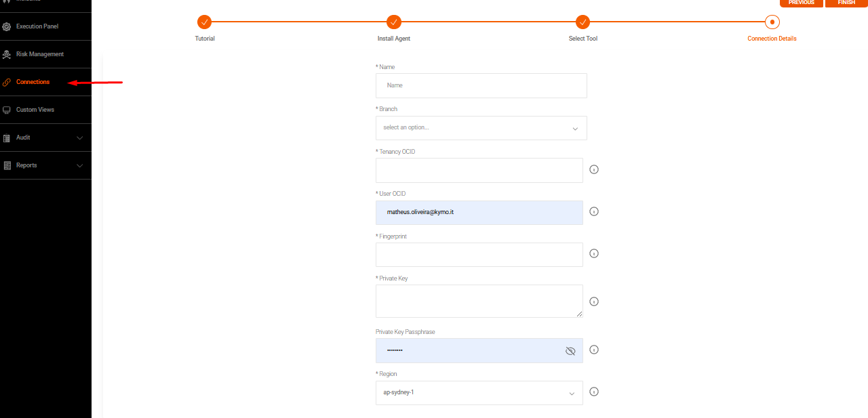The image size is (868, 418).
Task: Click into the Private Key text area
Action: pos(479,301)
